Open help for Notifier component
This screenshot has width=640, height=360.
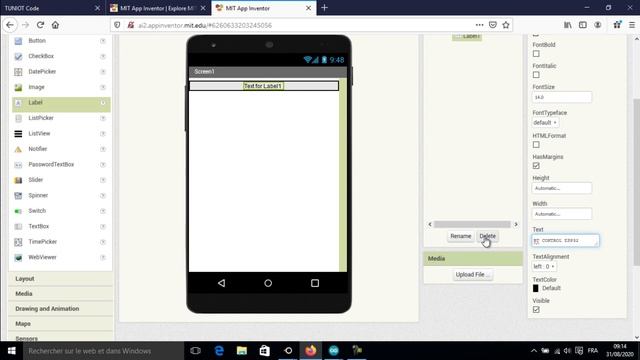click(x=103, y=149)
